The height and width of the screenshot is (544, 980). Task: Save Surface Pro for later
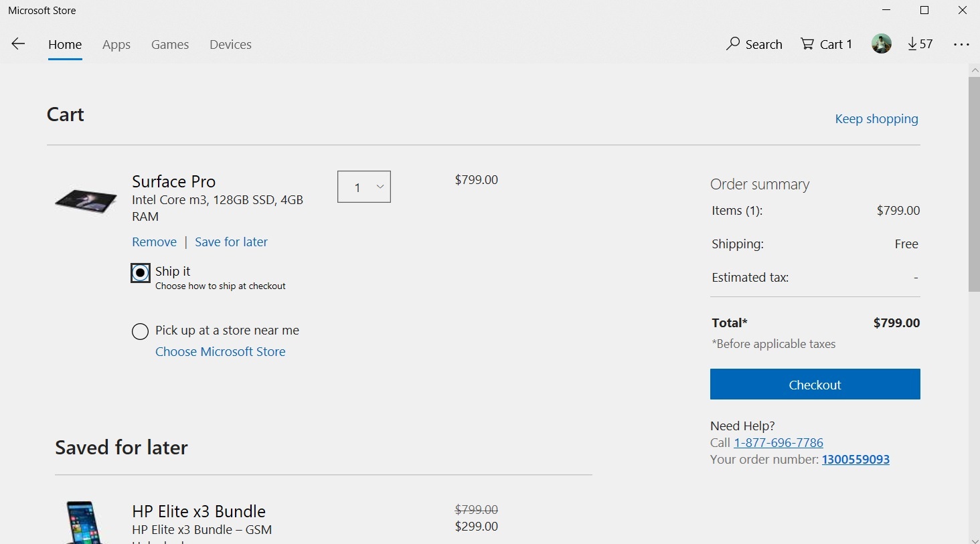tap(231, 242)
